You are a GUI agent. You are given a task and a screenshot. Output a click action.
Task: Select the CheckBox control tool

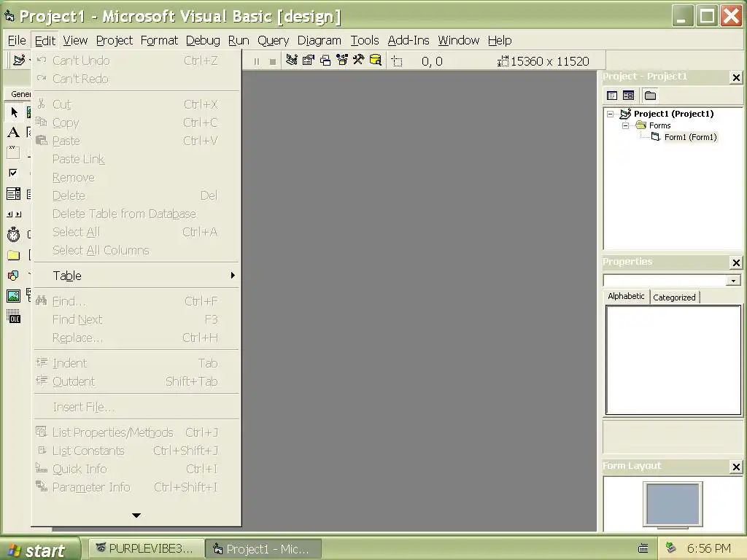coord(14,173)
